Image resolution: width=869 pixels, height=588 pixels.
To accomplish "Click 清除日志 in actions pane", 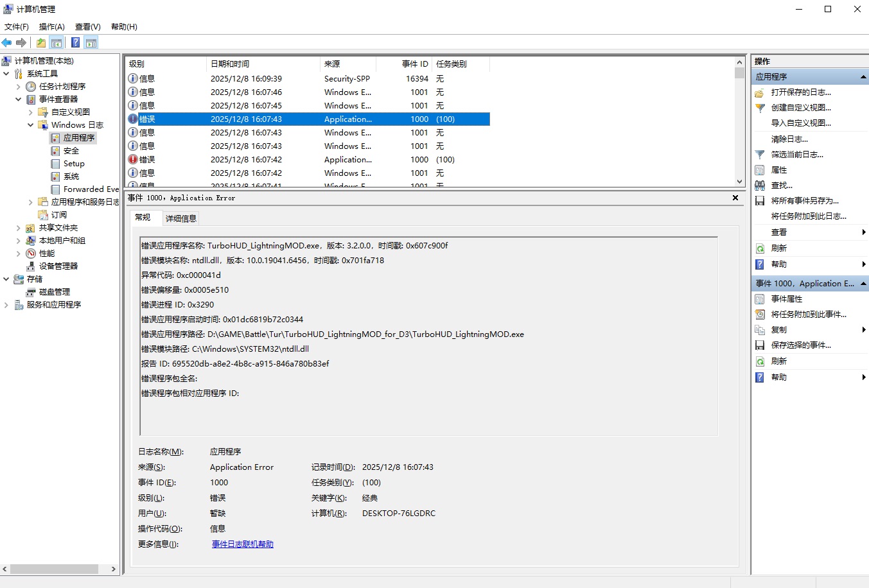I will 789,139.
